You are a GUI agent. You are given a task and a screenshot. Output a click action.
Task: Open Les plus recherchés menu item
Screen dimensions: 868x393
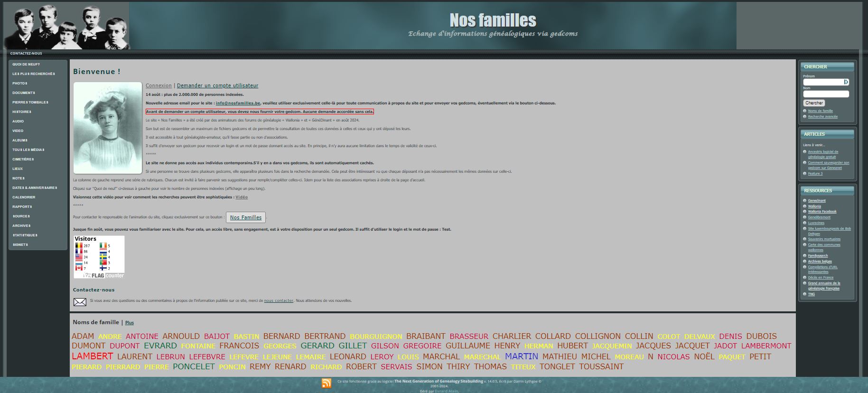coord(34,74)
